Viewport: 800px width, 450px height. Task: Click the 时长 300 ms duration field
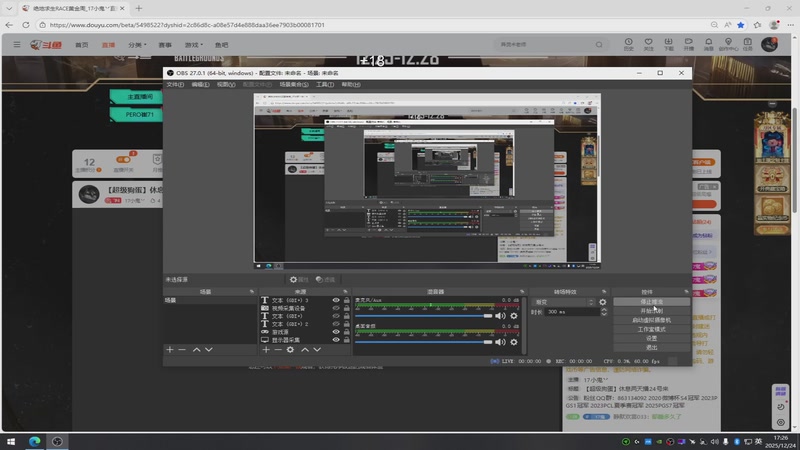tap(571, 312)
